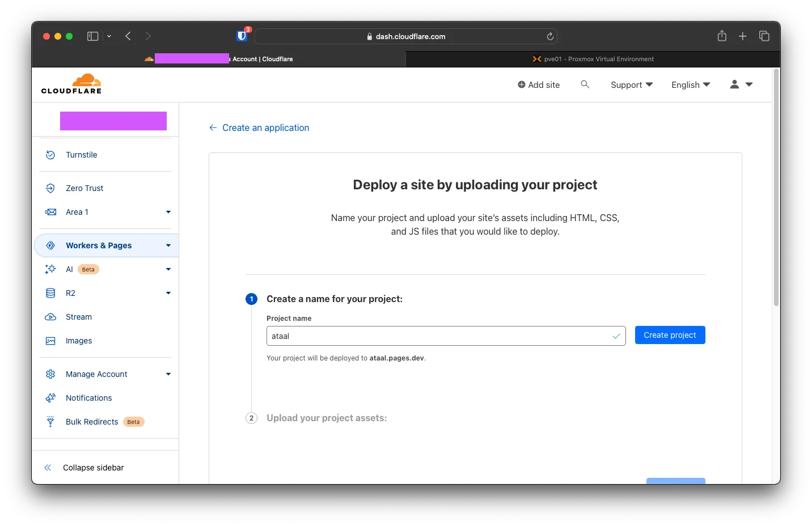The width and height of the screenshot is (812, 526).
Task: Click the step 2 Upload your project assets heading
Action: pos(327,418)
